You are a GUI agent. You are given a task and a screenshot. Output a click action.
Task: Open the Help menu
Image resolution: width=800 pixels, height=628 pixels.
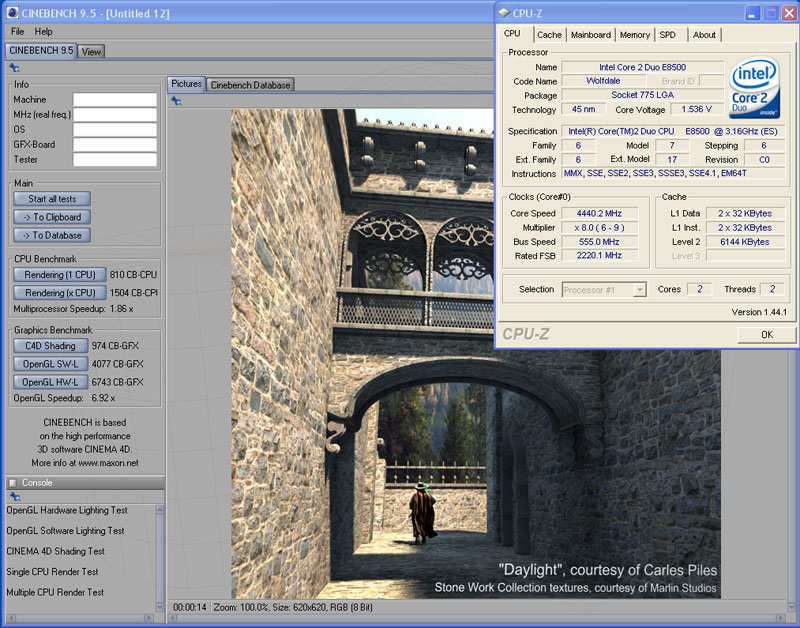point(43,32)
